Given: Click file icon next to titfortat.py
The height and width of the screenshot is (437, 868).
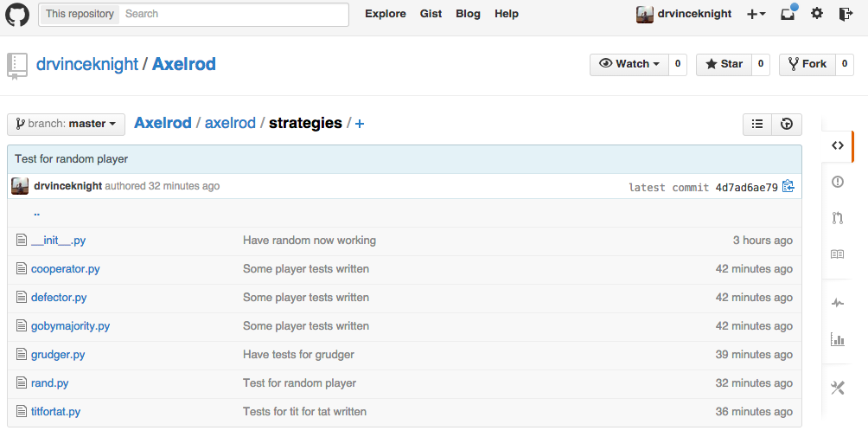Looking at the screenshot, I should point(21,411).
